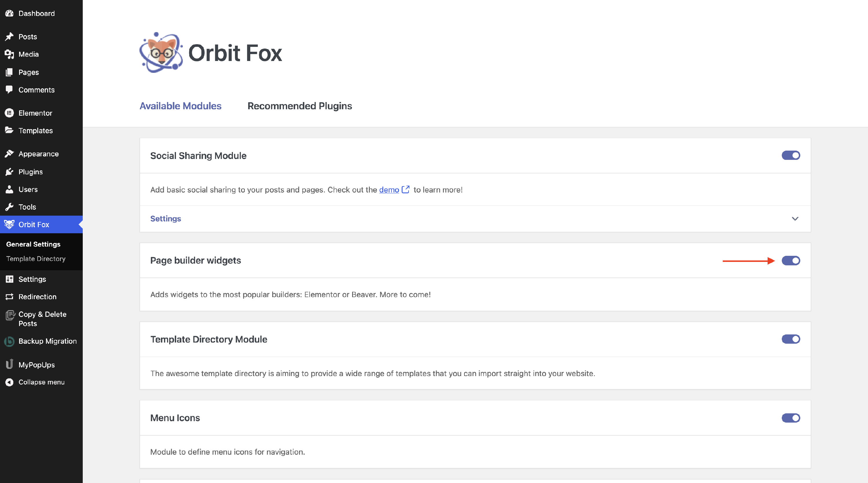Click the Social Sharing Module title
This screenshot has width=868, height=483.
point(198,156)
